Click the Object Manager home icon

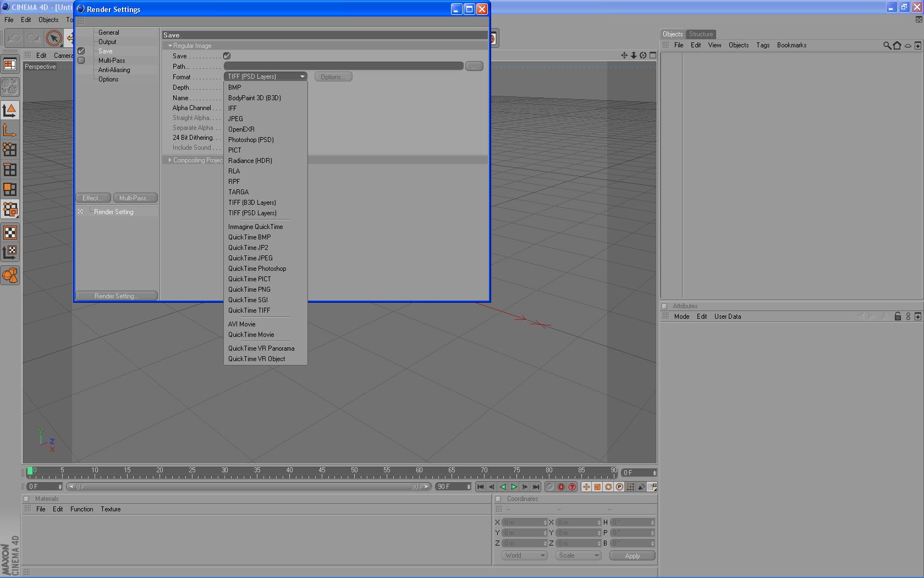coord(898,45)
